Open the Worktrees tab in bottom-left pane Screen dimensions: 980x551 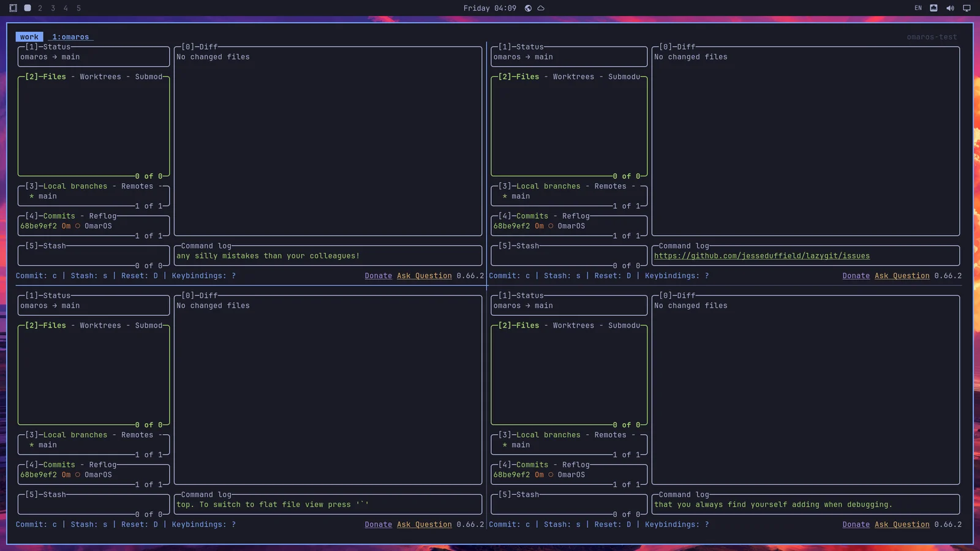[x=100, y=325]
